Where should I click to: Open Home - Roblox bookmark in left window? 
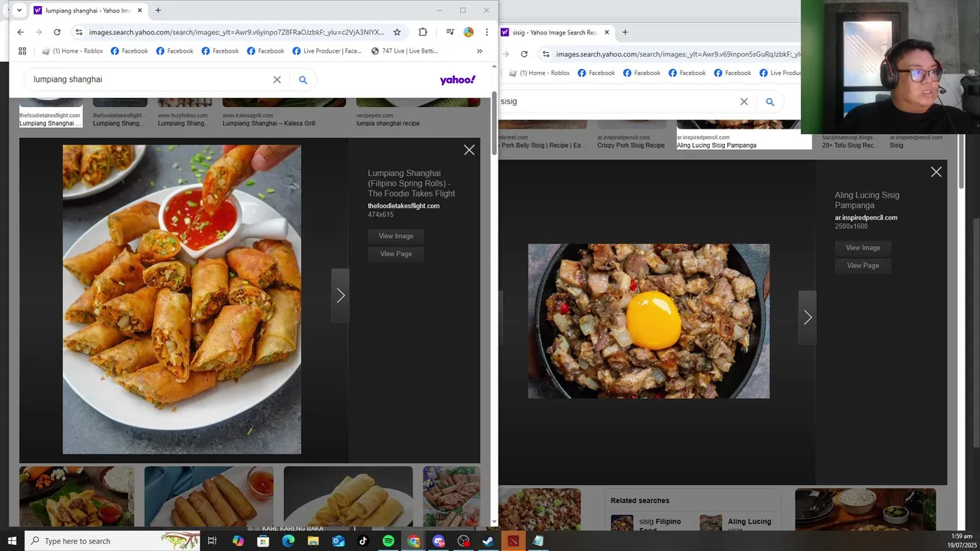click(x=72, y=51)
